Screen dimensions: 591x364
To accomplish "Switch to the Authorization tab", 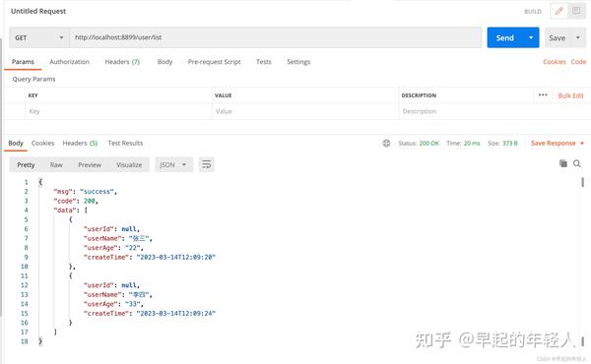I will tap(69, 62).
